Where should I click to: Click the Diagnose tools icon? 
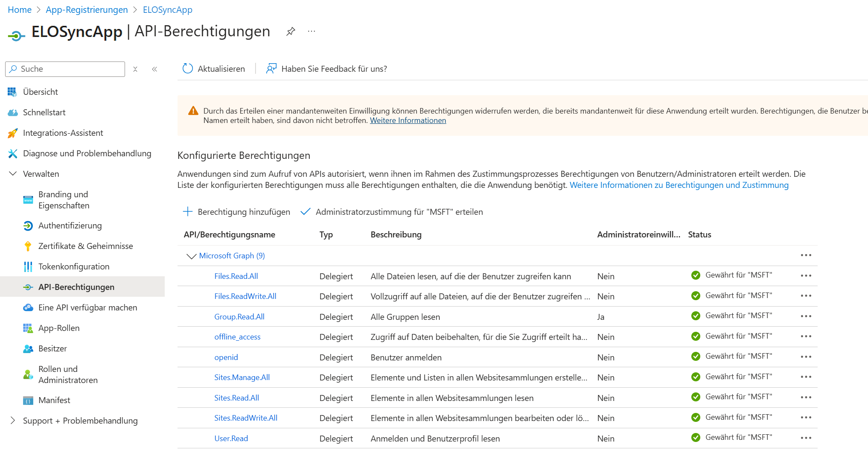(12, 153)
